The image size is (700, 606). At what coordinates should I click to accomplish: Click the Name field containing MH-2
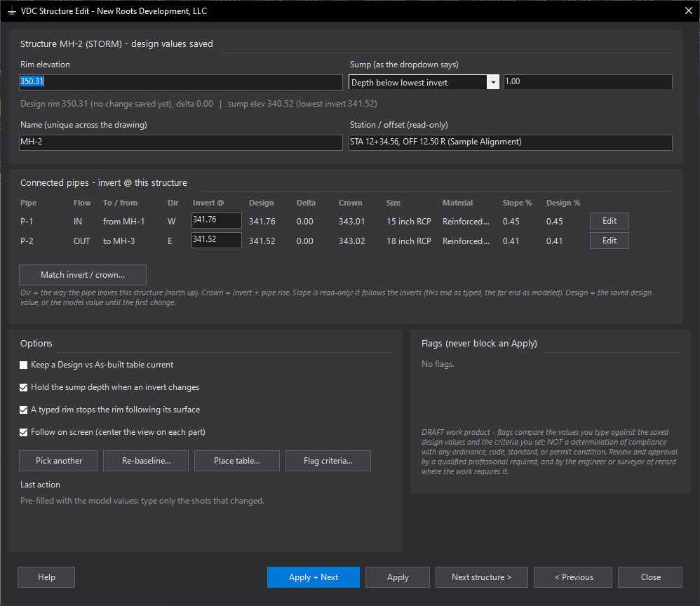tap(181, 142)
